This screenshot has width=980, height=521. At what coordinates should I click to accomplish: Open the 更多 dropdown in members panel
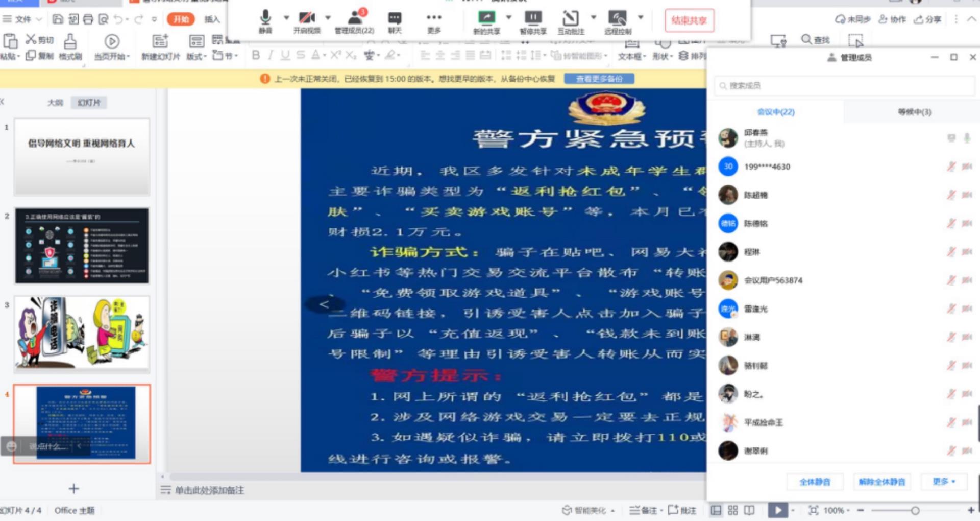(x=943, y=482)
